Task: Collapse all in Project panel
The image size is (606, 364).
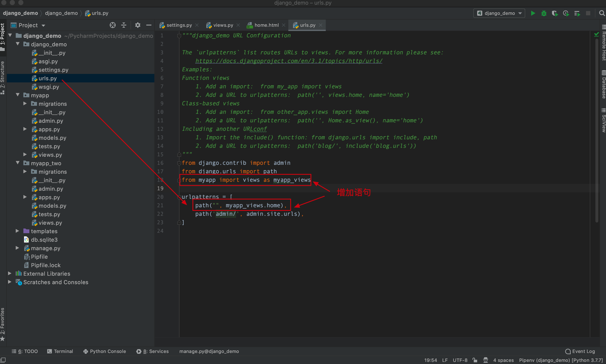Action: pyautogui.click(x=124, y=25)
